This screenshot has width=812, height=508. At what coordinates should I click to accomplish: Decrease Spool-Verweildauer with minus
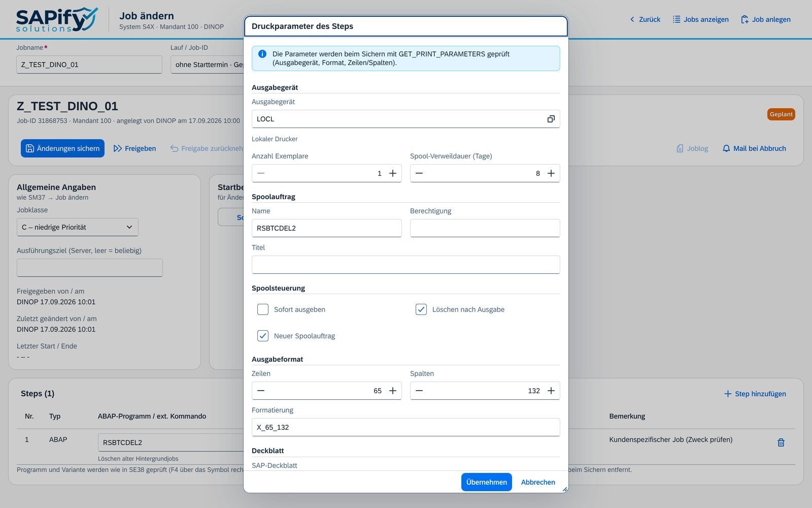pyautogui.click(x=419, y=173)
